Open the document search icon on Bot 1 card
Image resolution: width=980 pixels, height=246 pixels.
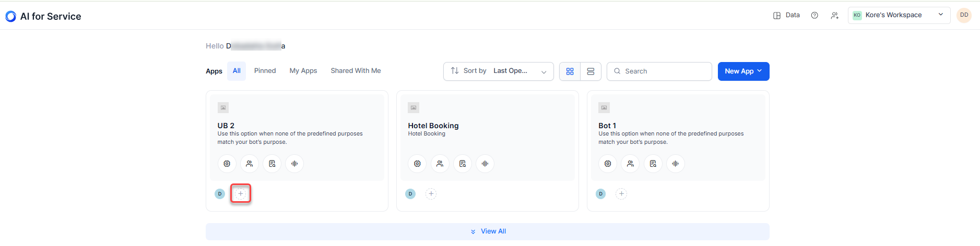[x=653, y=164]
